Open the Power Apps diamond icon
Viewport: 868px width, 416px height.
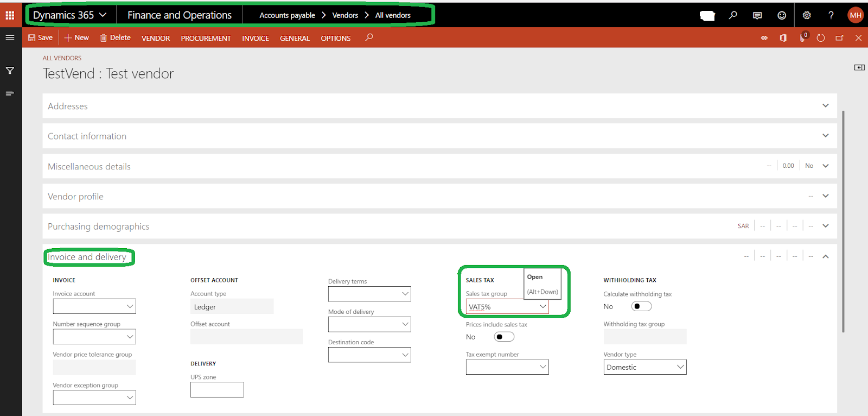[x=764, y=38]
